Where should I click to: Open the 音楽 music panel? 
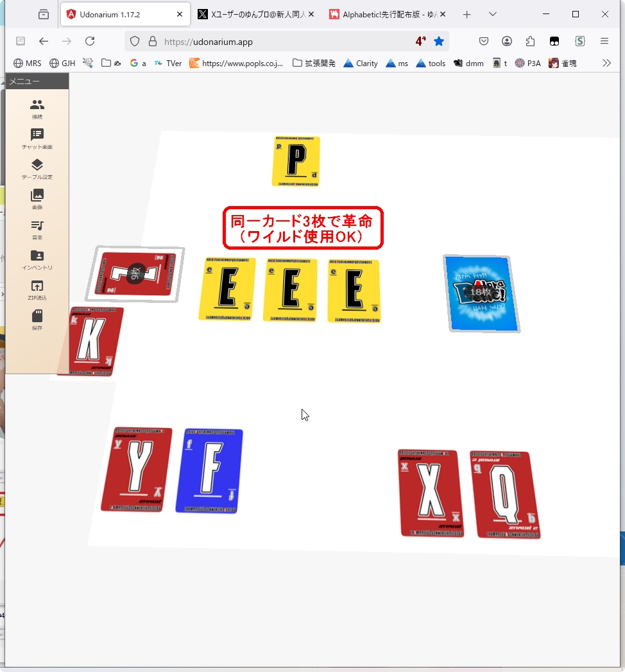pyautogui.click(x=37, y=230)
